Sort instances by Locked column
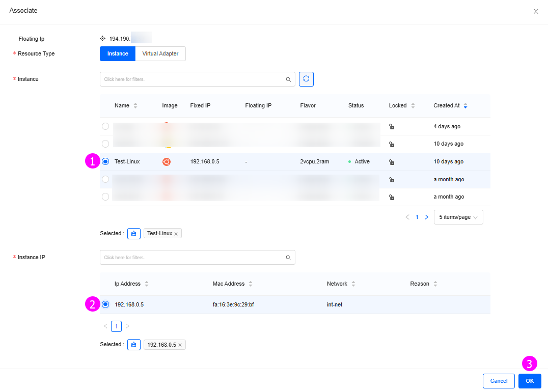Image resolution: width=548 pixels, height=392 pixels. (413, 105)
